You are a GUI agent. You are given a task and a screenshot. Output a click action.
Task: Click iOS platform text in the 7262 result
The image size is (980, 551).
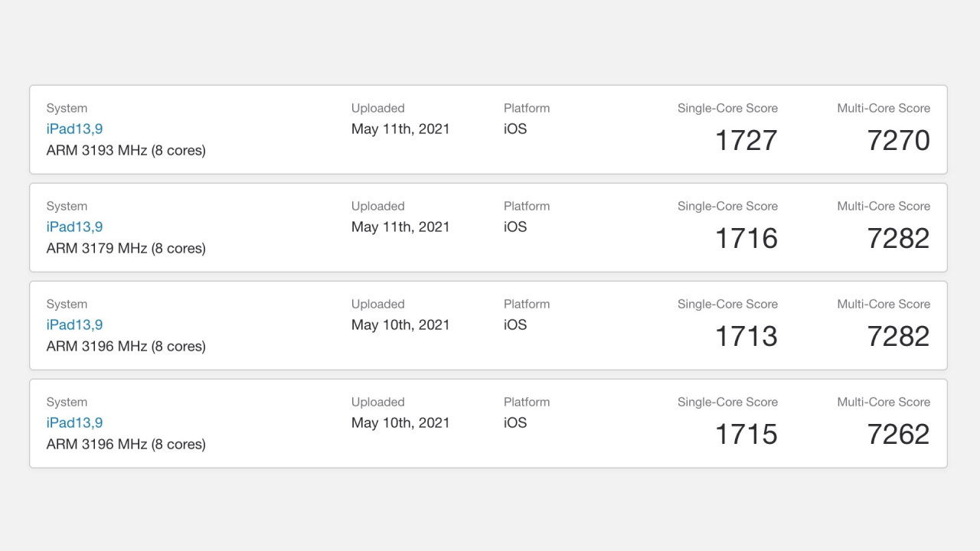[515, 423]
